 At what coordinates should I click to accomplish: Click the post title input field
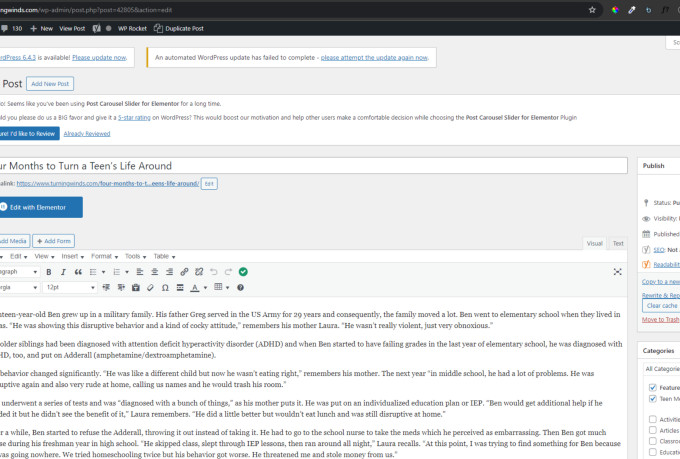(313, 166)
